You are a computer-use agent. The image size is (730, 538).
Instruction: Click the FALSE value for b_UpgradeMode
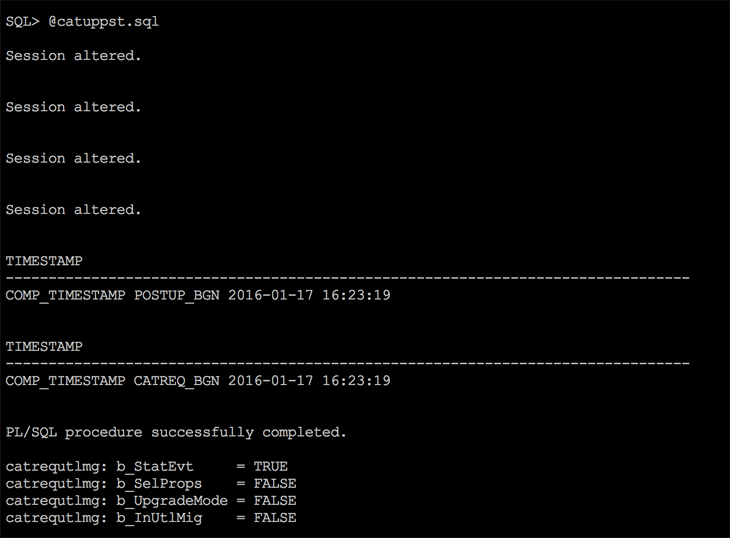click(x=275, y=501)
